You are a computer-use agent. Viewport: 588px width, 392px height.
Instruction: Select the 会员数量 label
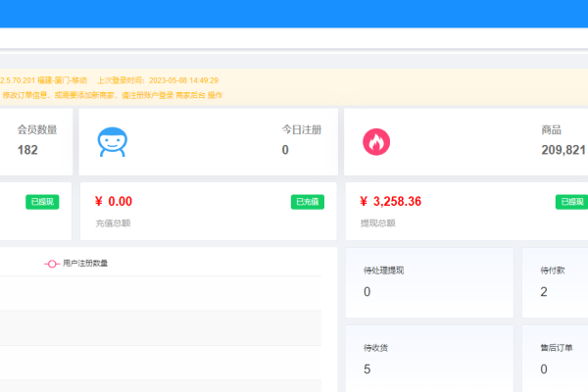click(37, 129)
